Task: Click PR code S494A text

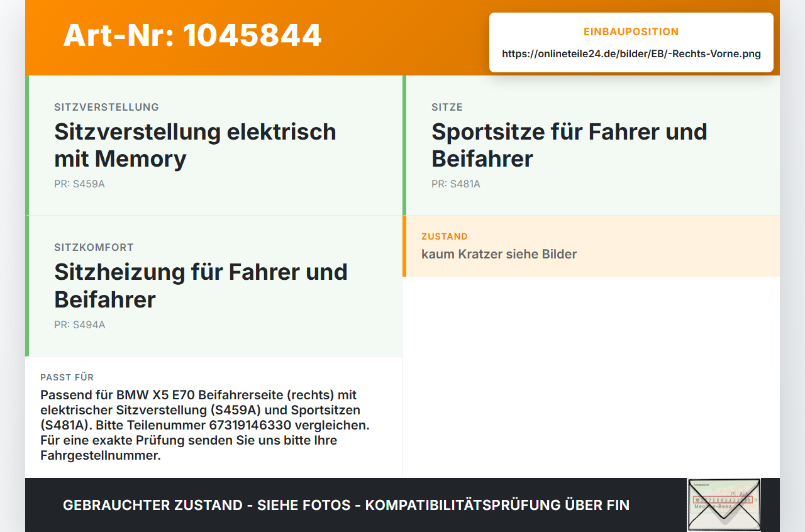Action: [x=80, y=325]
